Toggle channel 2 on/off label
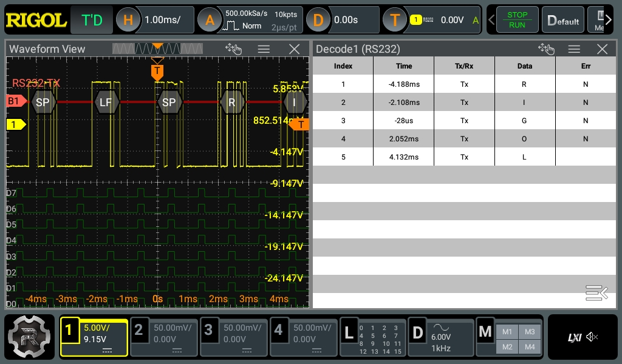The height and width of the screenshot is (364, 622). tap(138, 330)
